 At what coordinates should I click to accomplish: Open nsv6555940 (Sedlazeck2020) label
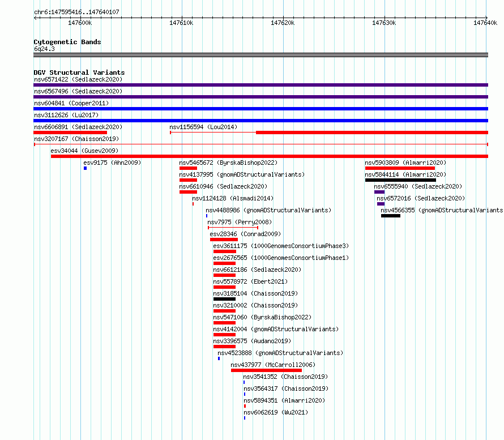coord(418,186)
